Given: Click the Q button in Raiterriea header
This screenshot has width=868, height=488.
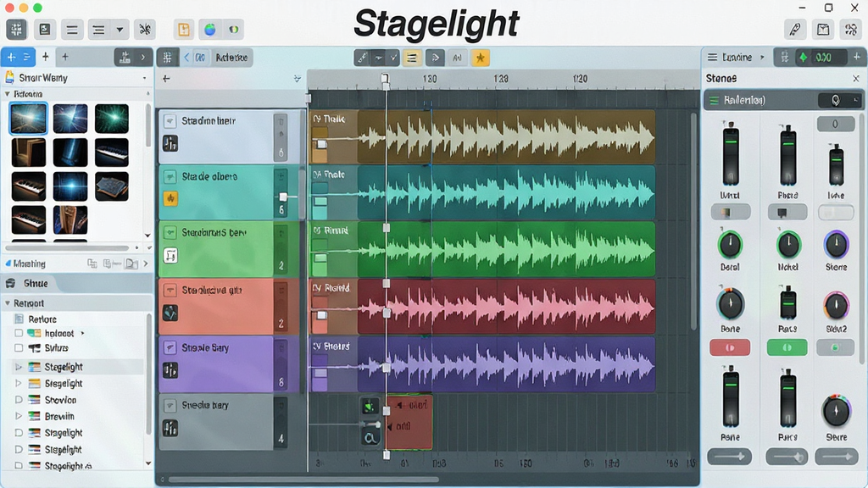Looking at the screenshot, I should pyautogui.click(x=835, y=100).
